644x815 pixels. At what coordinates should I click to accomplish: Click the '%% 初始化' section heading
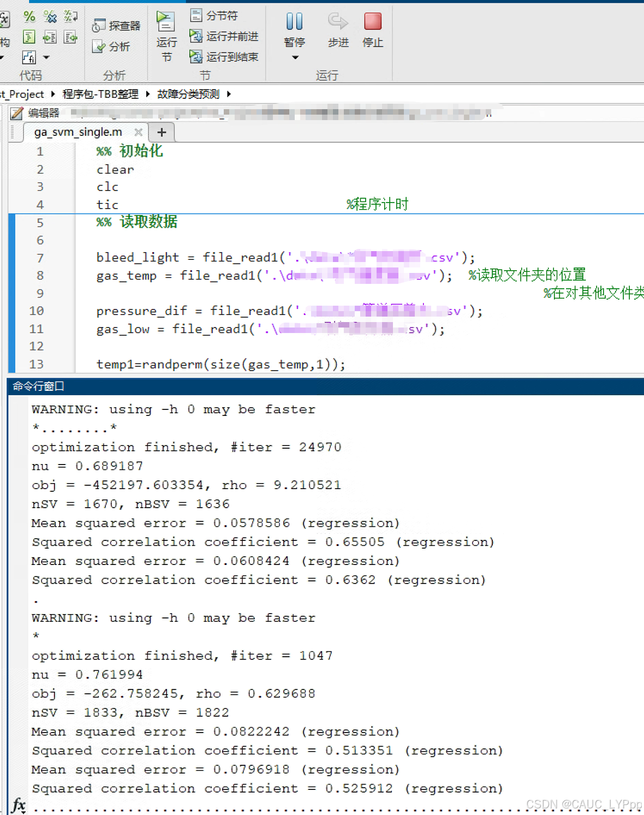pyautogui.click(x=130, y=151)
